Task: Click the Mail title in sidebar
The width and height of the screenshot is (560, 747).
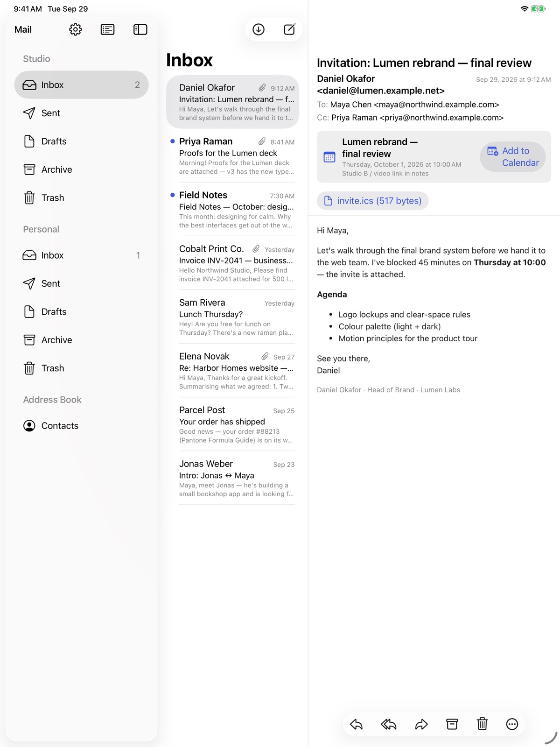Action: pos(23,29)
